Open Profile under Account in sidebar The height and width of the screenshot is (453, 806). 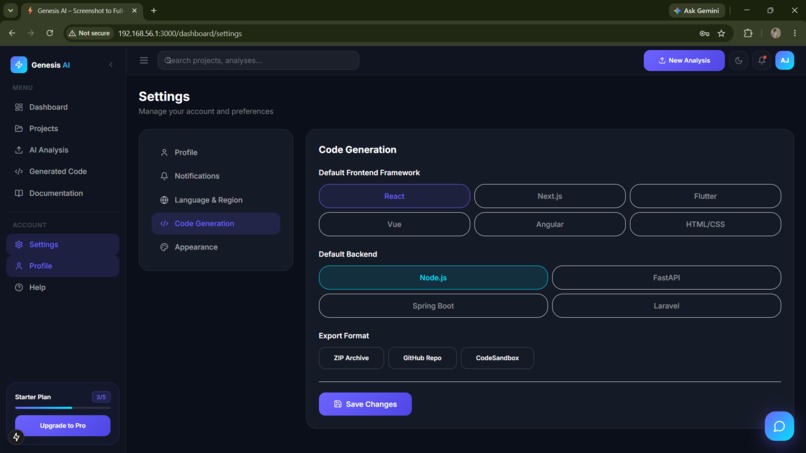tap(63, 266)
